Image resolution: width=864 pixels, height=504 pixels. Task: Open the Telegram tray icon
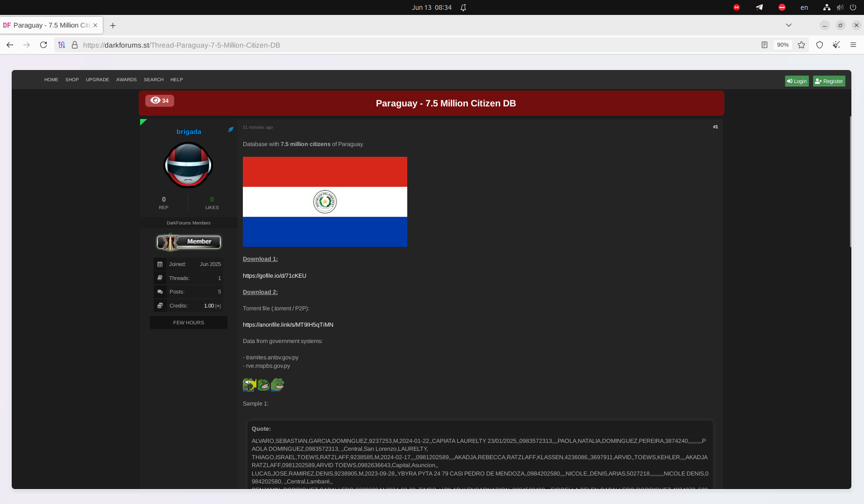point(759,7)
